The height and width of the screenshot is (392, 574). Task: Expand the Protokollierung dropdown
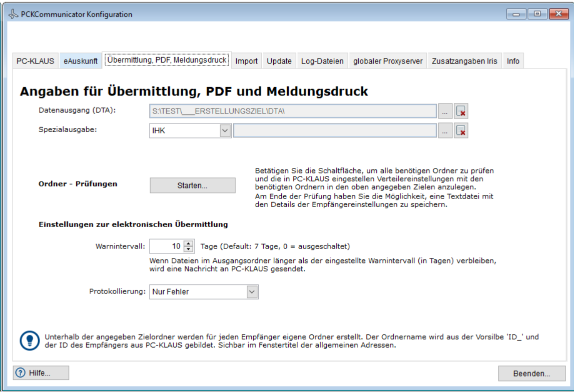pos(252,292)
